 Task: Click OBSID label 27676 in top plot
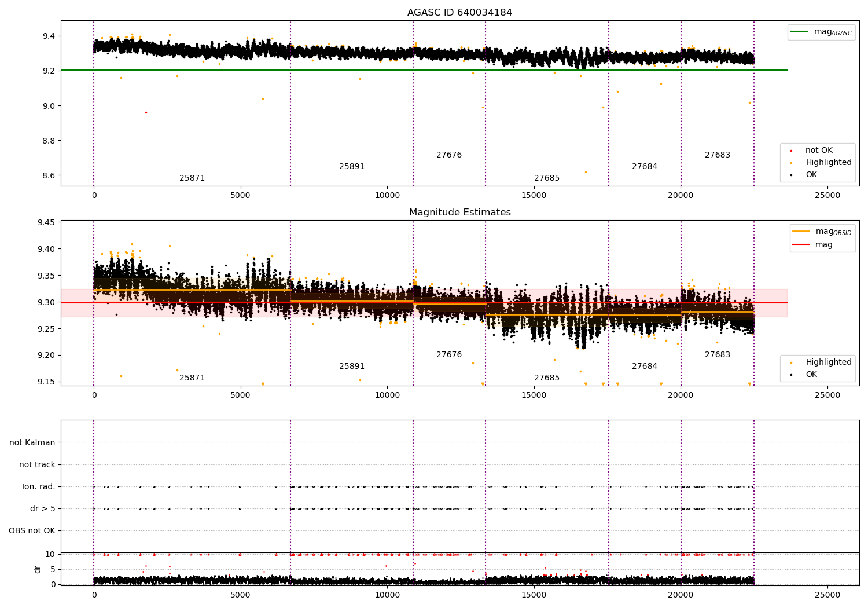[x=449, y=155]
